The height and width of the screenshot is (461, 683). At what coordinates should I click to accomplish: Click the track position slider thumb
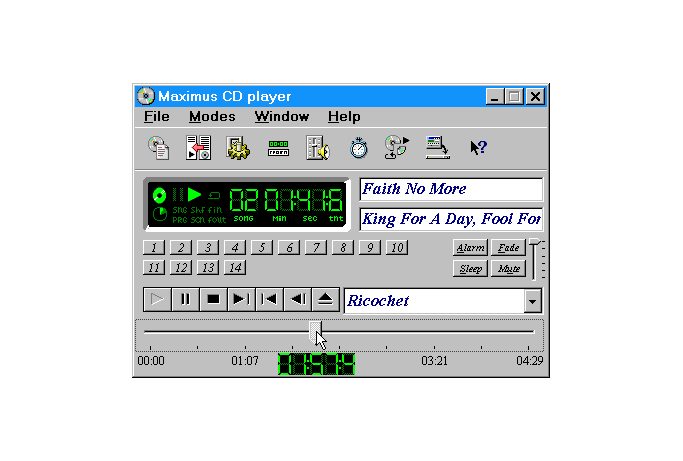315,332
